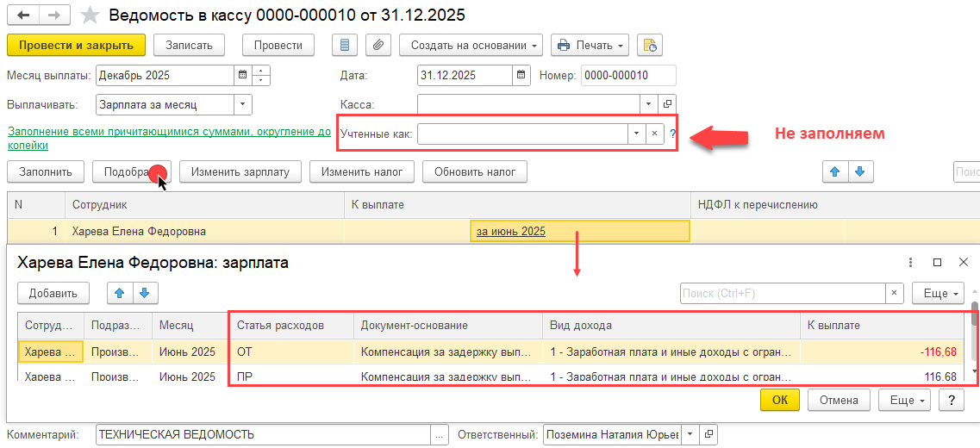Step the payment month up or down
The height and width of the screenshot is (448, 980).
(x=261, y=76)
